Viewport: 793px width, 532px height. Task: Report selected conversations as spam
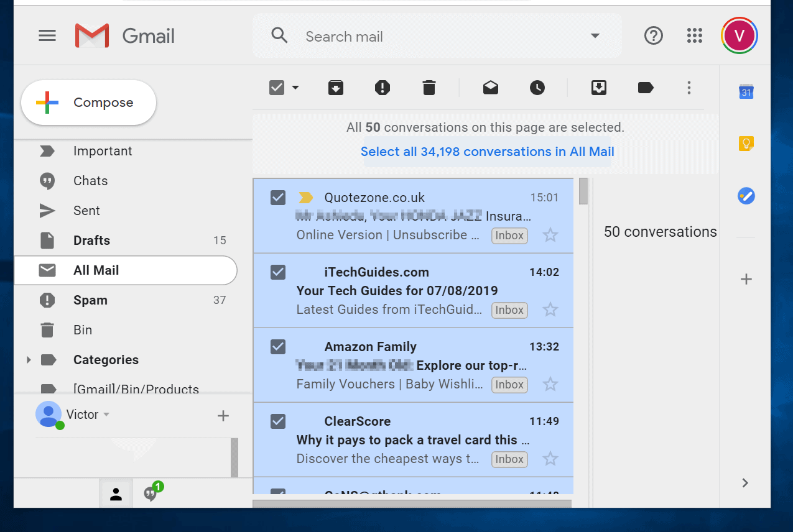click(x=383, y=88)
